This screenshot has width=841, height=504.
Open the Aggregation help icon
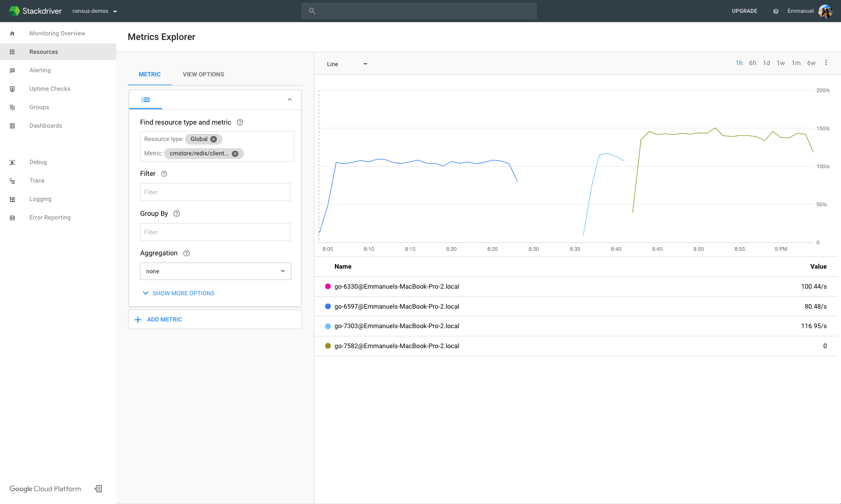pos(186,253)
